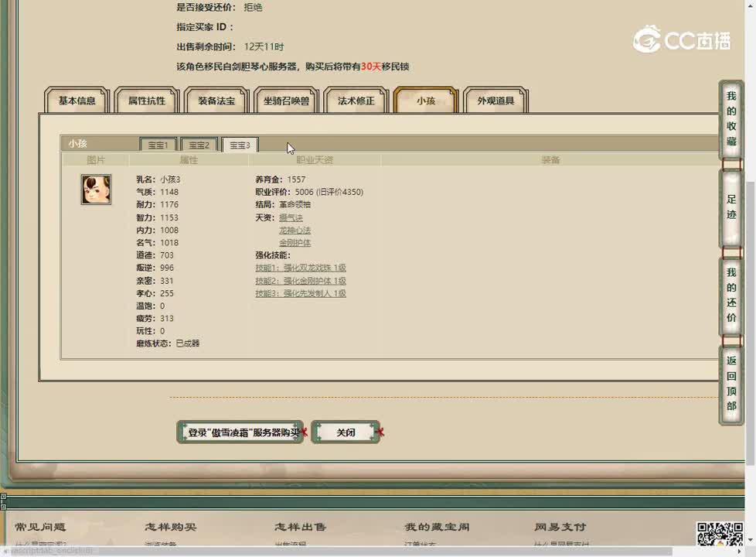The height and width of the screenshot is (557, 756).
Task: Open the 基本信息 tab
Action: (77, 101)
